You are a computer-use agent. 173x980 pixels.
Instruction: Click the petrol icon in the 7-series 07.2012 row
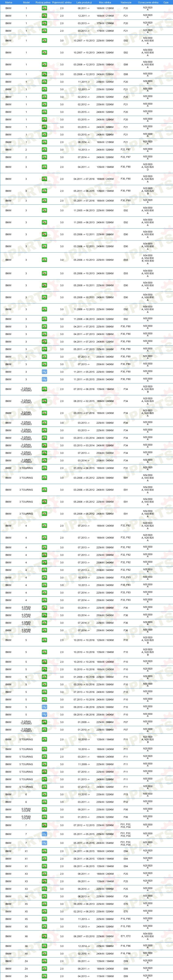(44, 825)
